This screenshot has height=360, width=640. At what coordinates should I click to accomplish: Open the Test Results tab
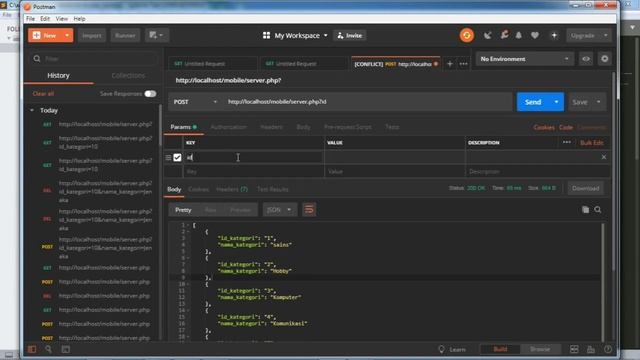pos(273,189)
